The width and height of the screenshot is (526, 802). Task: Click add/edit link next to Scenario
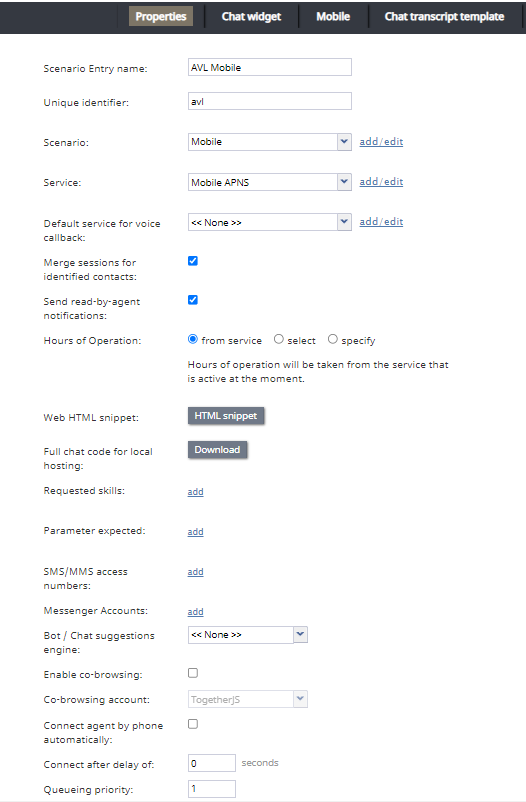click(x=381, y=142)
